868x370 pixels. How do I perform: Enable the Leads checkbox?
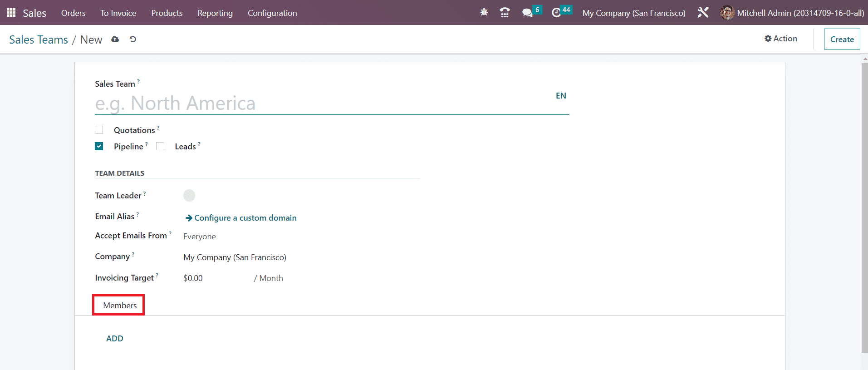pyautogui.click(x=160, y=146)
